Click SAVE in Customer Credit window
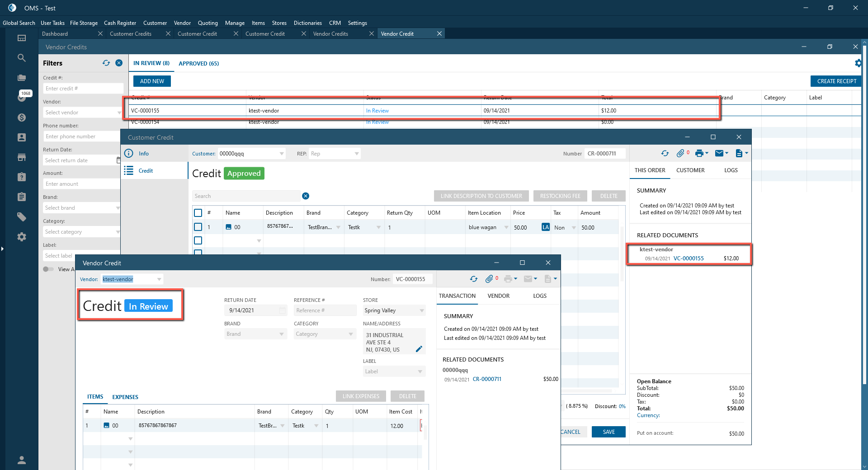868x470 pixels. pyautogui.click(x=609, y=432)
